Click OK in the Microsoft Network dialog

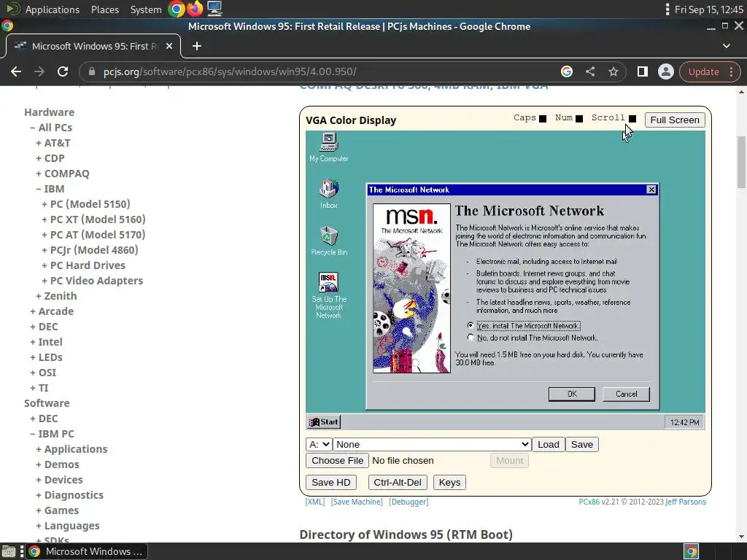(572, 394)
